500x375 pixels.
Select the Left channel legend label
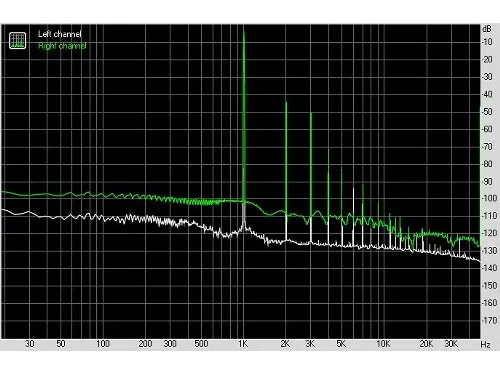[60, 34]
